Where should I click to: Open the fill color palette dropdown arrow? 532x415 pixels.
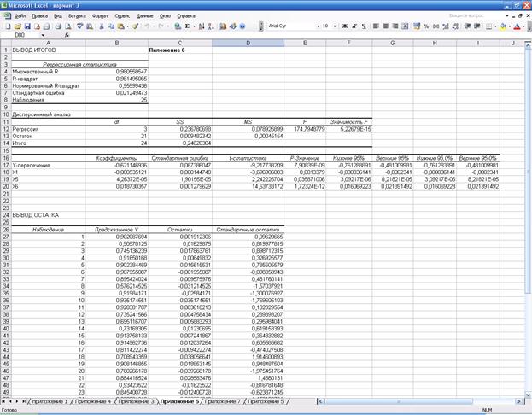(x=510, y=26)
